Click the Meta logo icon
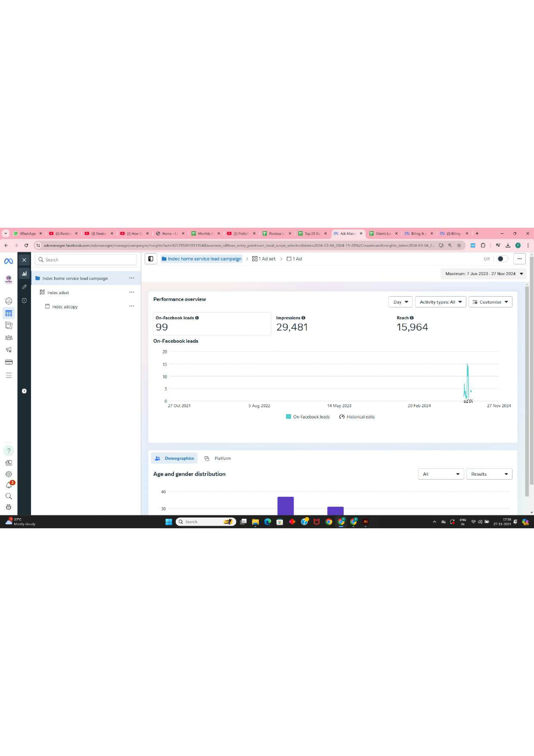Screen dimensions: 534x756 pos(9,261)
